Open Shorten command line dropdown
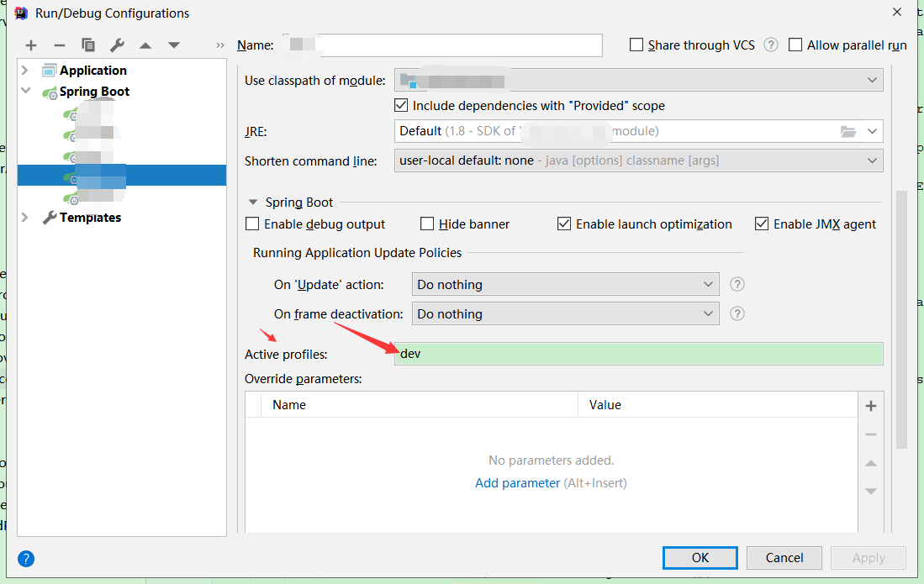This screenshot has width=924, height=584. pos(638,160)
